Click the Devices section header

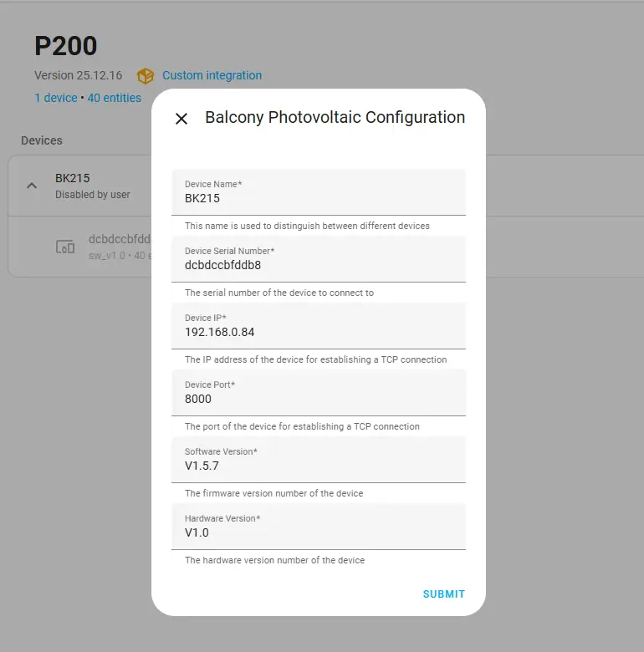coord(42,140)
